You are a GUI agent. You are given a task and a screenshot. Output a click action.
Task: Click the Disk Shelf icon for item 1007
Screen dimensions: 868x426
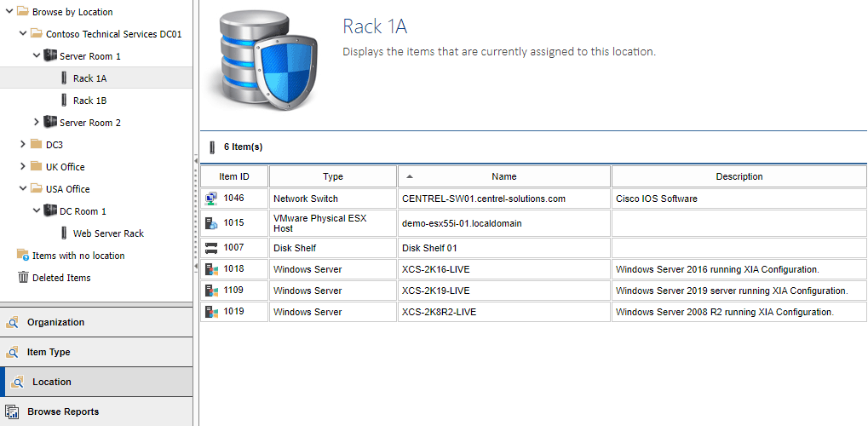[211, 248]
